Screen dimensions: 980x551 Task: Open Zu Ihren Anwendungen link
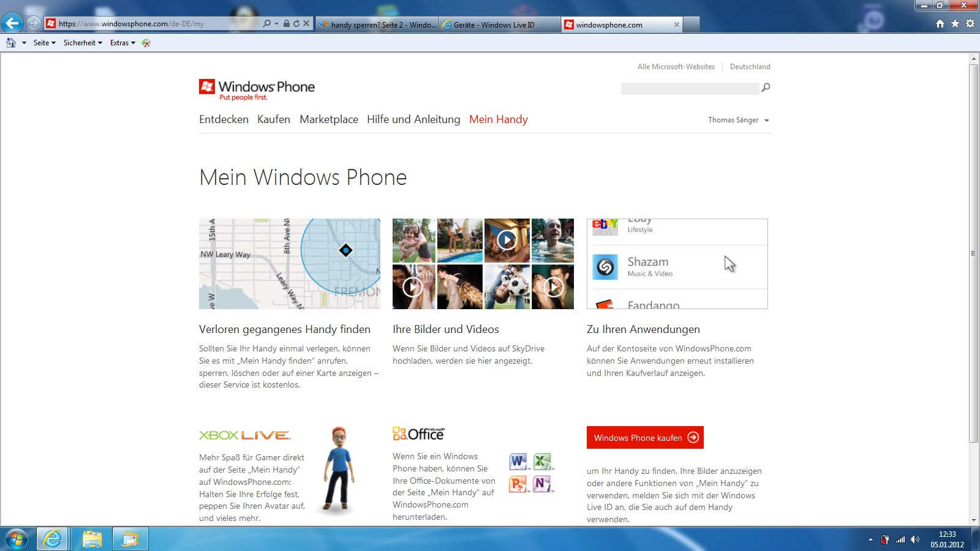click(643, 329)
